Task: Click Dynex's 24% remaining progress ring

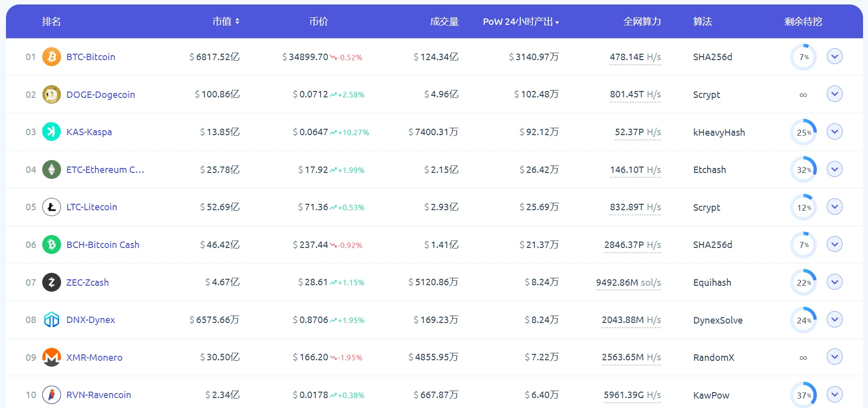Action: click(803, 320)
